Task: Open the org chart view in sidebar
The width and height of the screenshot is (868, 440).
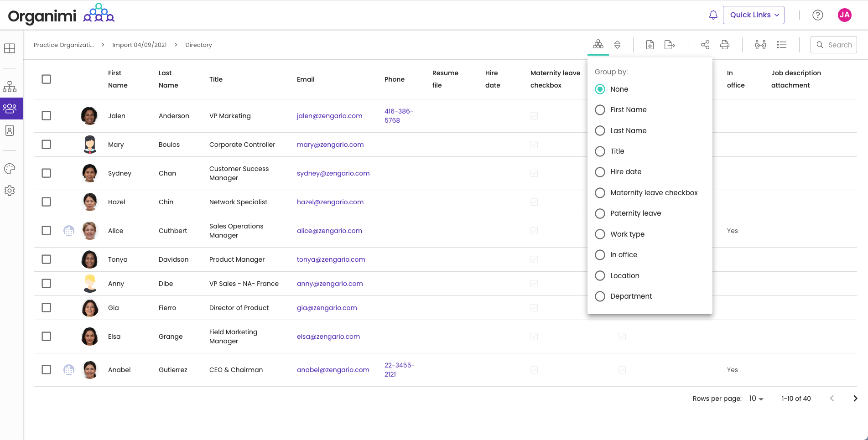Action: coord(10,87)
